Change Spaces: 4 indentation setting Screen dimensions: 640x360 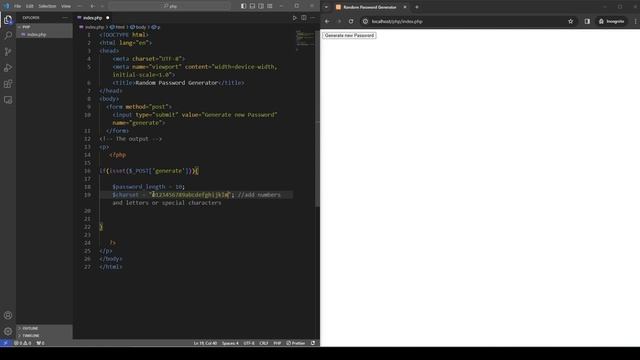click(x=230, y=343)
